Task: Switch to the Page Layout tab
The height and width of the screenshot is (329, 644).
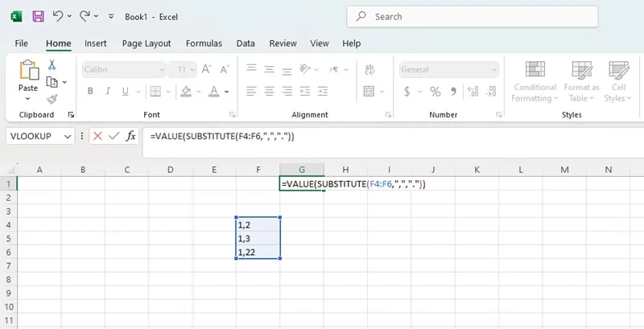Action: point(147,43)
